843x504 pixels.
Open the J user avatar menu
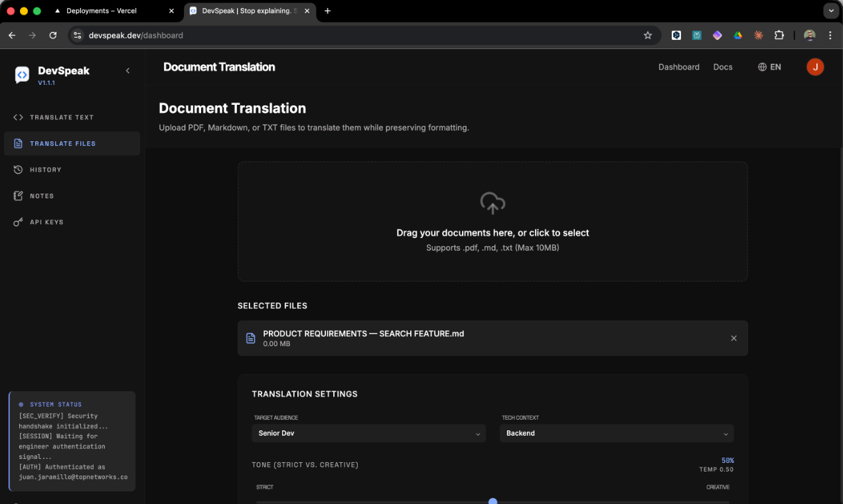click(815, 67)
